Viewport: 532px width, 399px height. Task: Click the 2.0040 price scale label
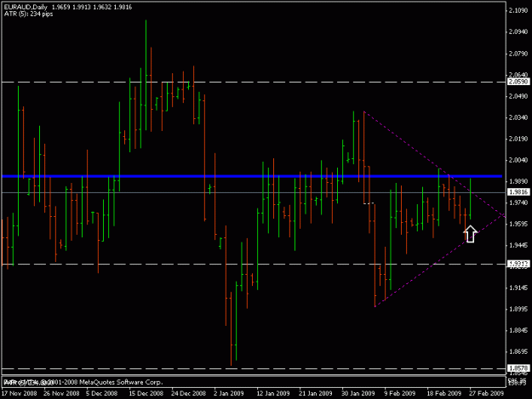coord(518,160)
